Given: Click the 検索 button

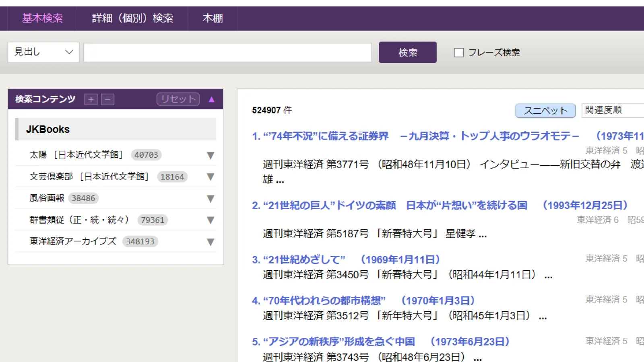Looking at the screenshot, I should point(407,52).
